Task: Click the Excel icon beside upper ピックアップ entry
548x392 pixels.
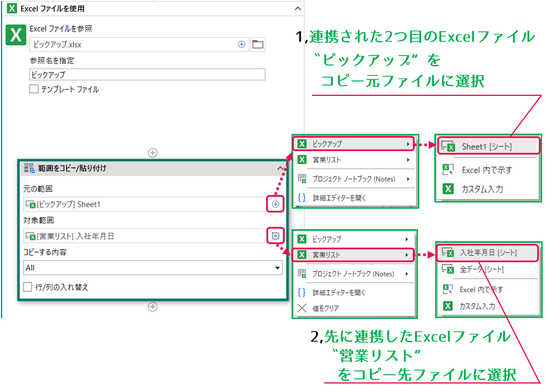Action: (x=302, y=144)
